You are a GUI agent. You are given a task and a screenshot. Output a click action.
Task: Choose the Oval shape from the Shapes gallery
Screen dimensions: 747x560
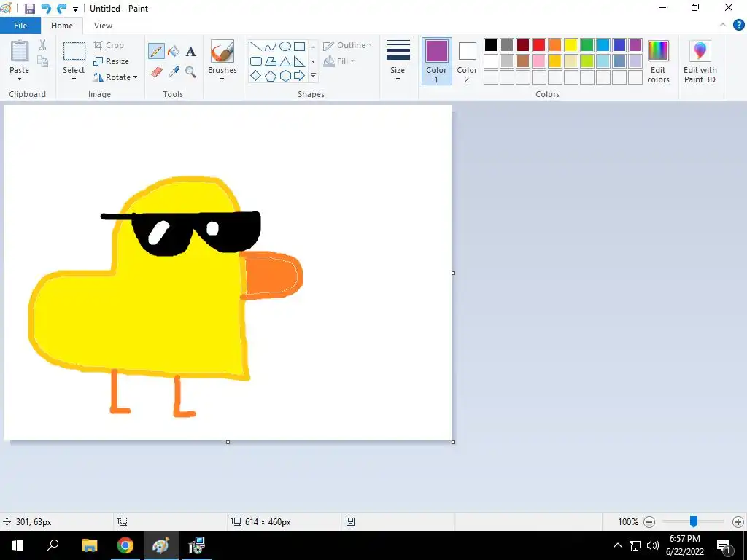click(285, 47)
